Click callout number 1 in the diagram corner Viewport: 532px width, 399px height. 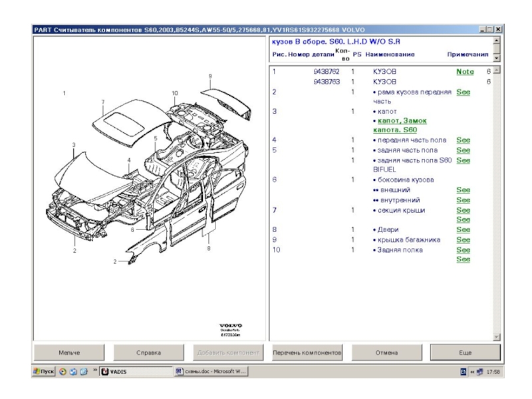(64, 93)
